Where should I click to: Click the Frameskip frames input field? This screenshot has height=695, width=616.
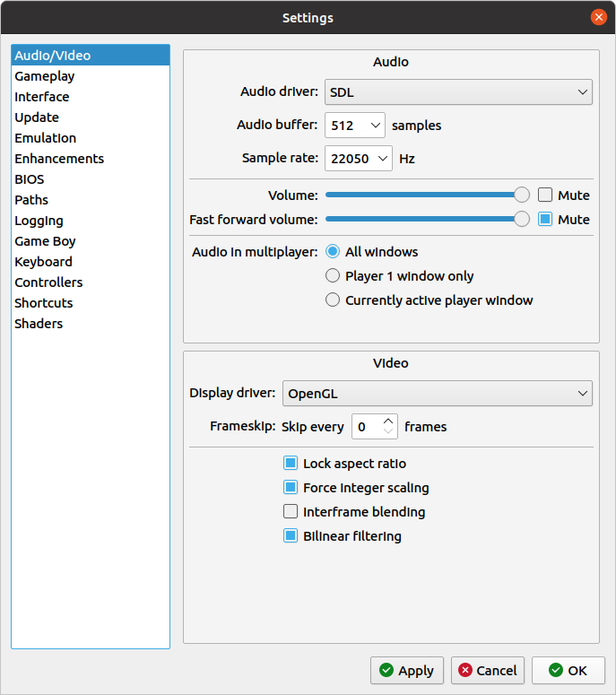coord(366,427)
